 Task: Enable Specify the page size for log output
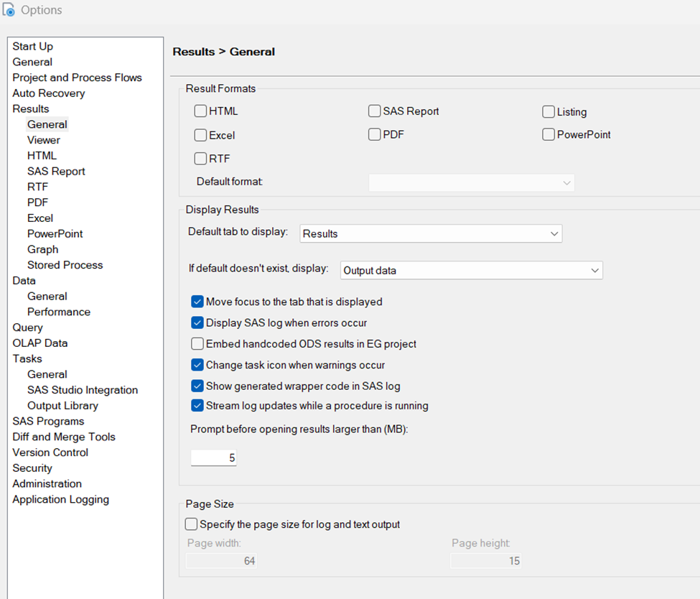[191, 524]
